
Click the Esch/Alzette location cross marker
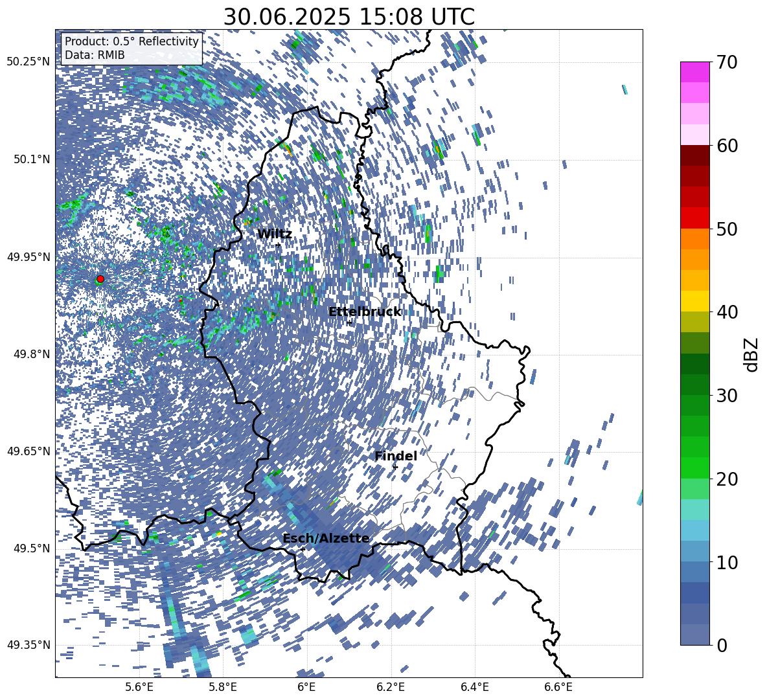(303, 549)
